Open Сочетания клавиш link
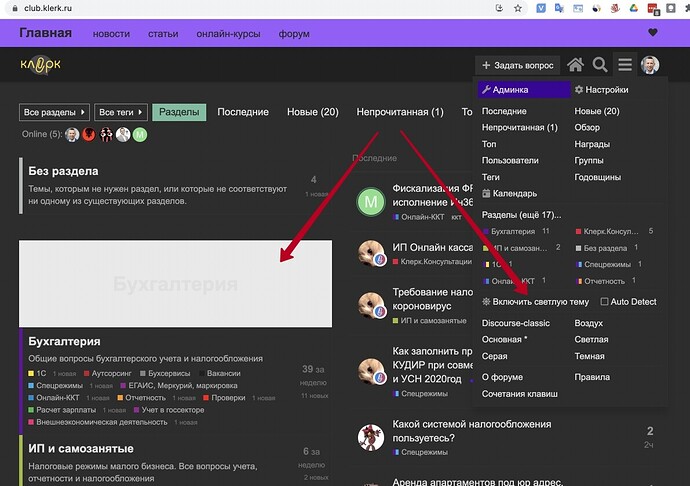Screen dimensions: 690x486 click(x=520, y=394)
